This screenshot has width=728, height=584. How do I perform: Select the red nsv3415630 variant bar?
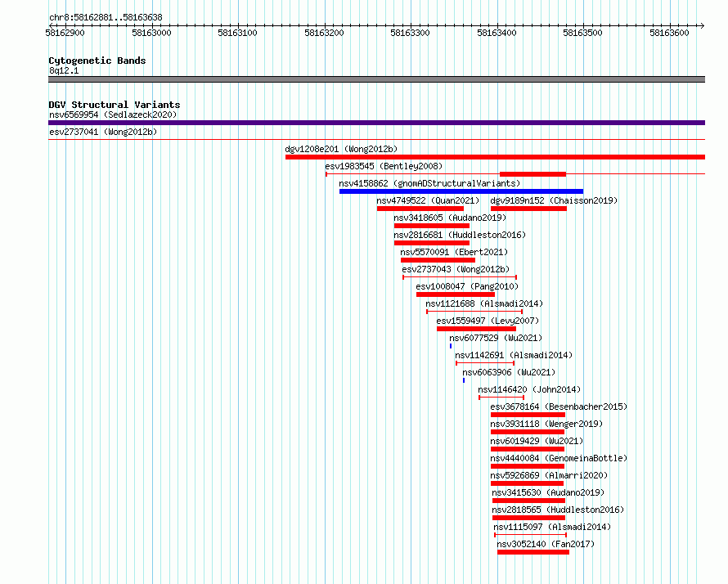point(528,501)
